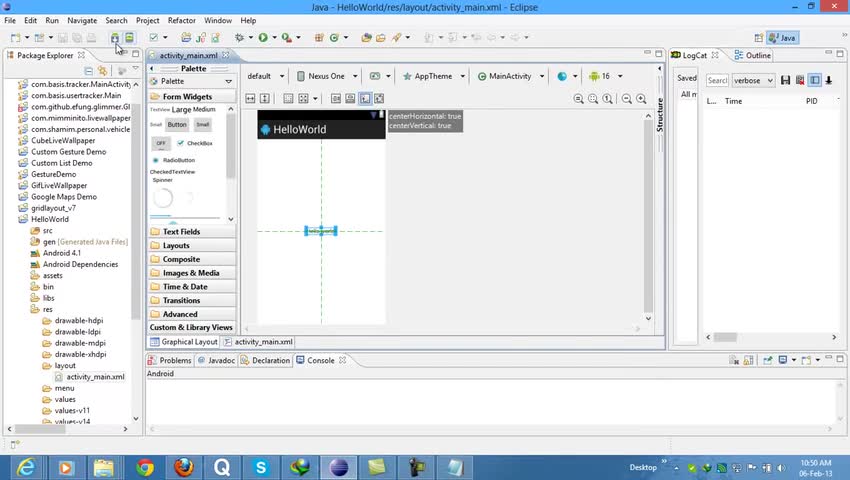Image resolution: width=850 pixels, height=480 pixels.
Task: Open the verbose log level dropdown
Action: pos(753,80)
